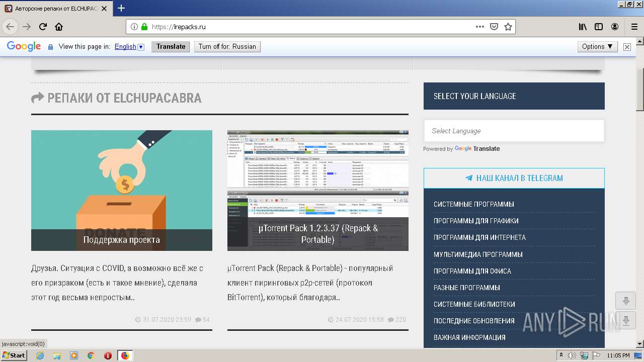Show hidden tray icons arrow
Screen dimensions: 644x362
point(561,355)
